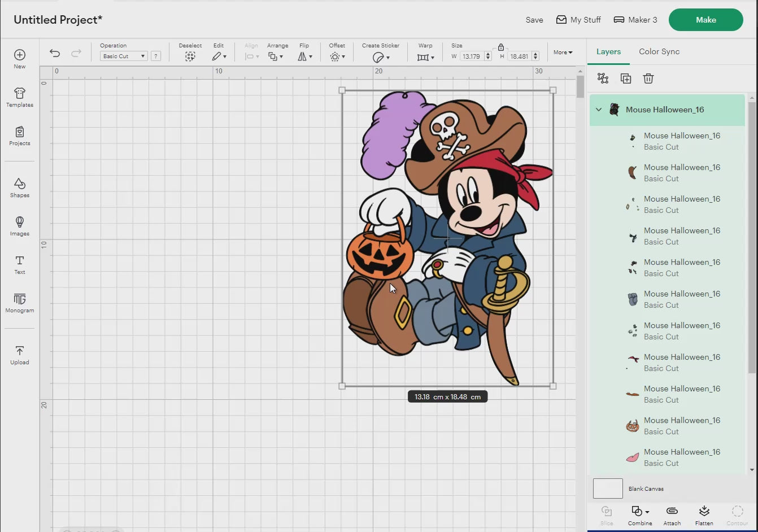Select the Mouse Halloween_16 group header
Image resolution: width=758 pixels, height=532 pixels.
tap(668, 110)
